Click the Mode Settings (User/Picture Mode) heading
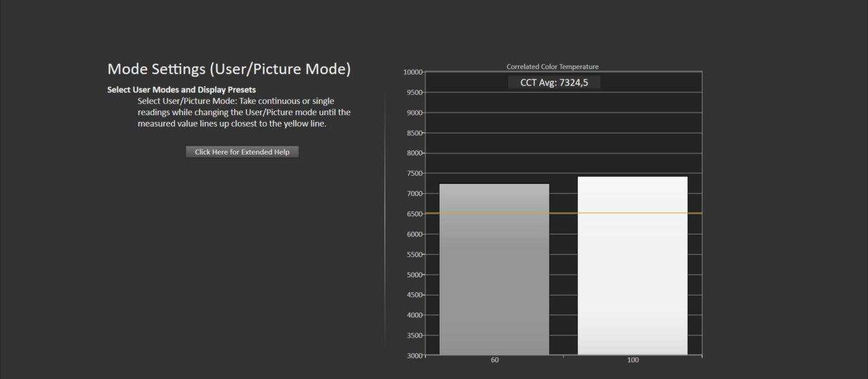 (229, 69)
